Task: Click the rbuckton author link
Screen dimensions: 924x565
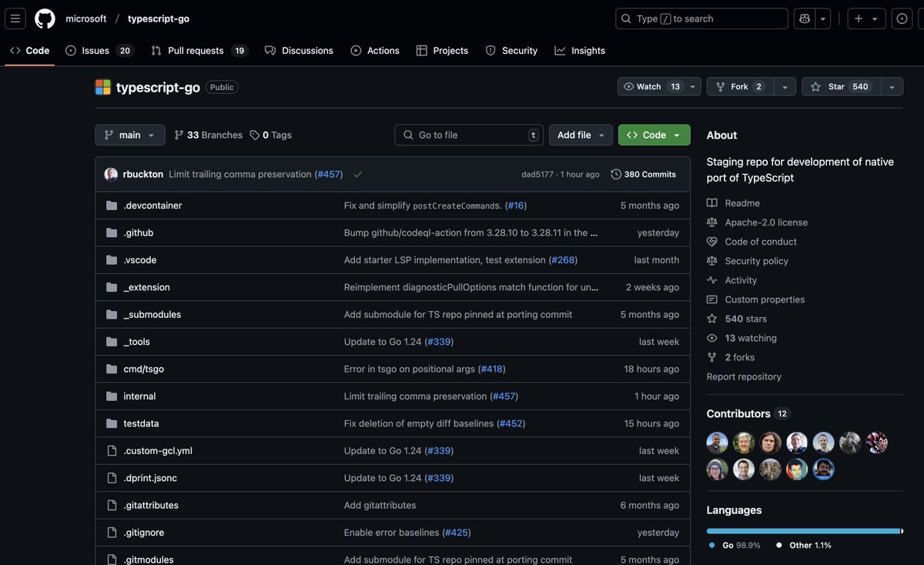Action: (x=143, y=175)
